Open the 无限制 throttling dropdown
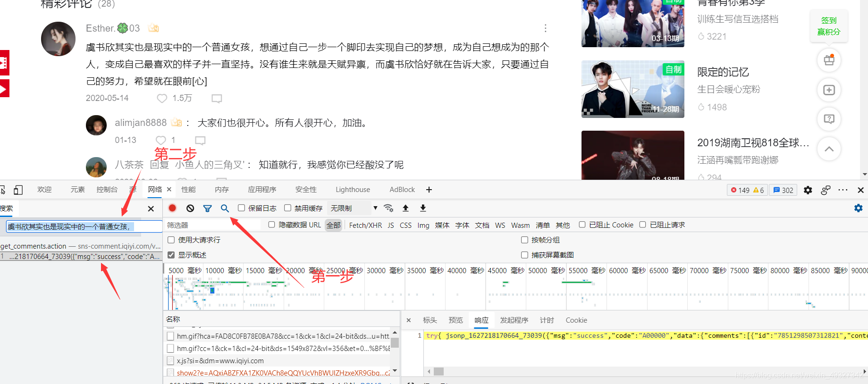868x384 pixels. tap(354, 208)
